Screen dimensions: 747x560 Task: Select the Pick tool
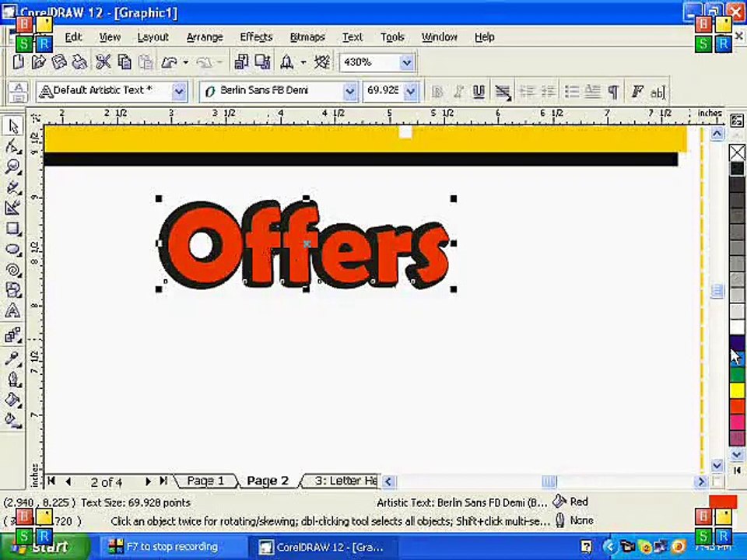click(x=13, y=126)
